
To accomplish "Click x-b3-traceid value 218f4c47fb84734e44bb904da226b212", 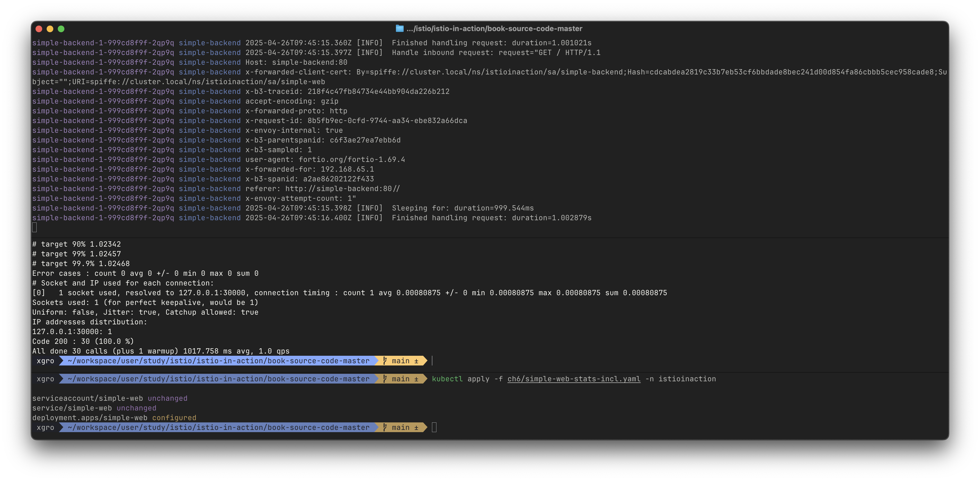I will (378, 92).
